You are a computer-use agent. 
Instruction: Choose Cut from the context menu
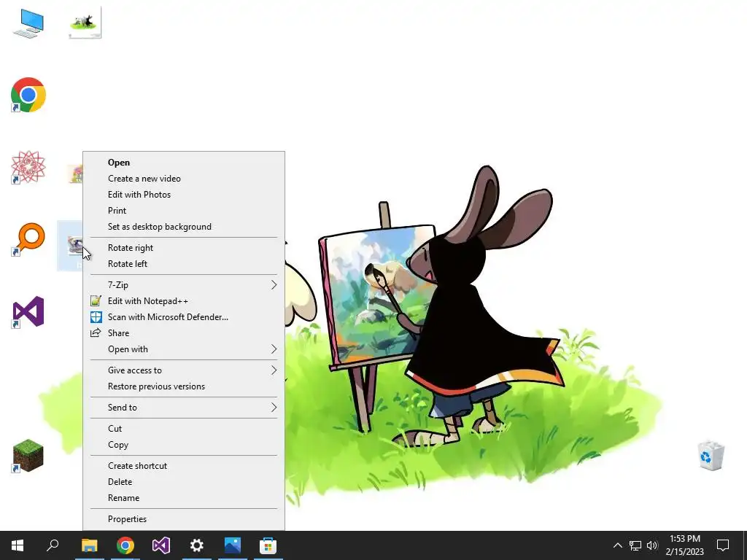coord(183,429)
